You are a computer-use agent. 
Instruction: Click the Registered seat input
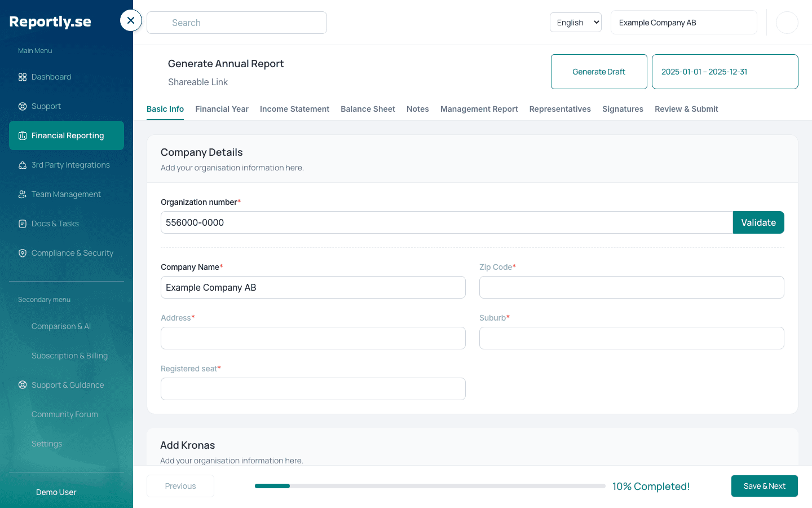pos(313,389)
